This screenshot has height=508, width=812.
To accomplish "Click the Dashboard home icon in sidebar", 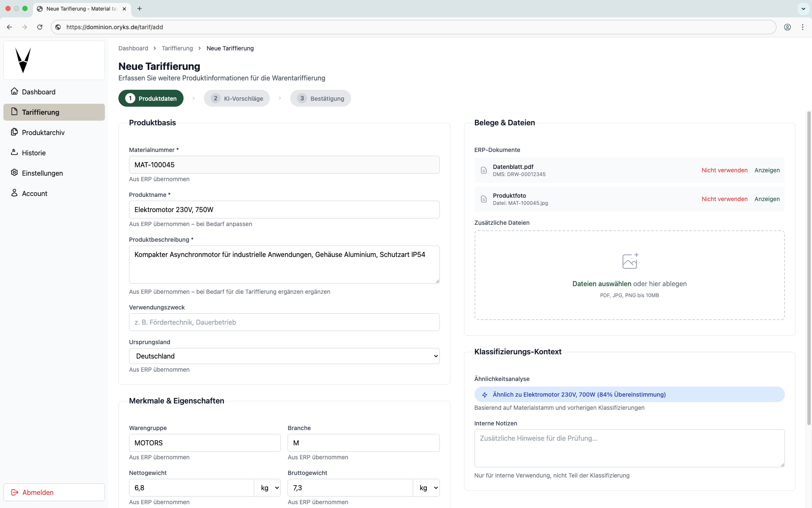I will (14, 91).
